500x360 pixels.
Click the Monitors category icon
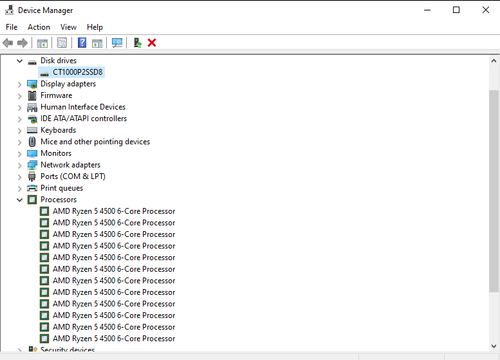pos(32,154)
